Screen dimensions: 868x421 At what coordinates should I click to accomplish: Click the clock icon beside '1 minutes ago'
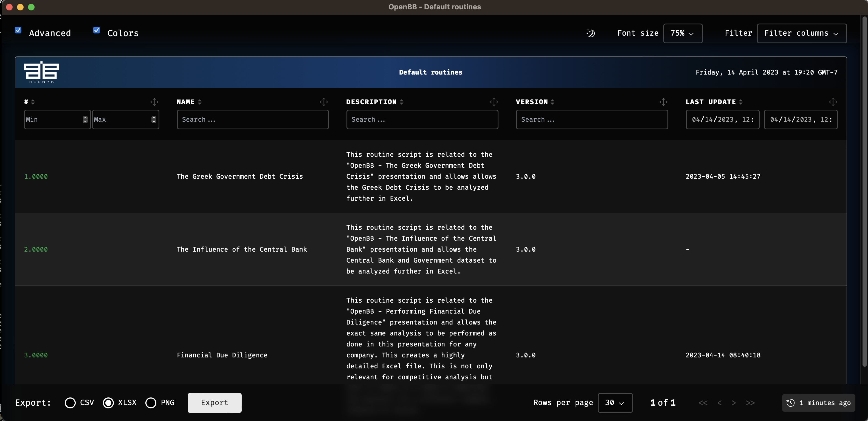coord(791,403)
